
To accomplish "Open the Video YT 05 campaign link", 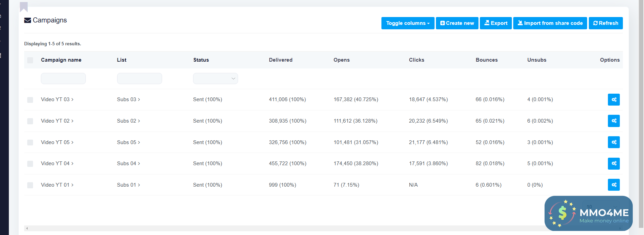I will pyautogui.click(x=57, y=142).
